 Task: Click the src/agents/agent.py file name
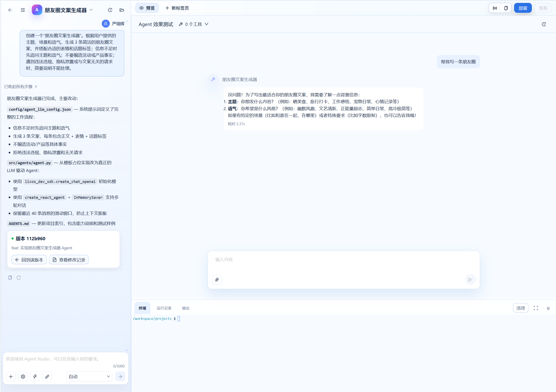pos(30,163)
